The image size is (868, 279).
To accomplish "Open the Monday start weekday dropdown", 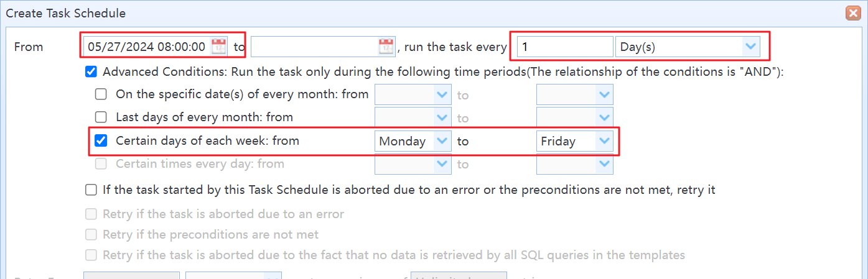I will click(x=442, y=141).
